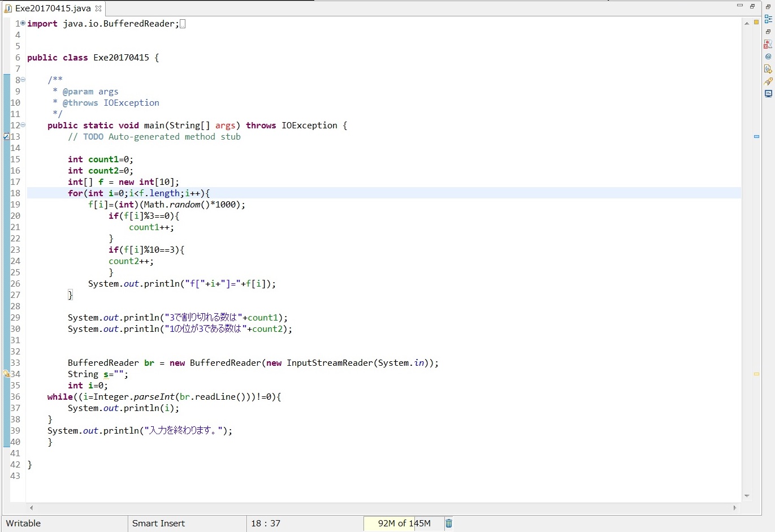
Task: Minimize the editor area
Action: coord(739,6)
